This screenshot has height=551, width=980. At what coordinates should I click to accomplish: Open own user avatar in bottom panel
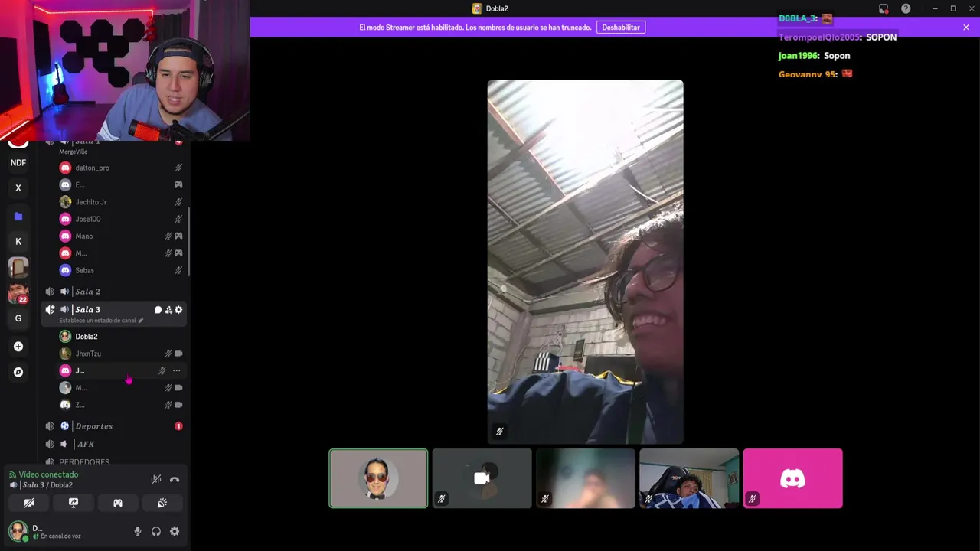18,530
